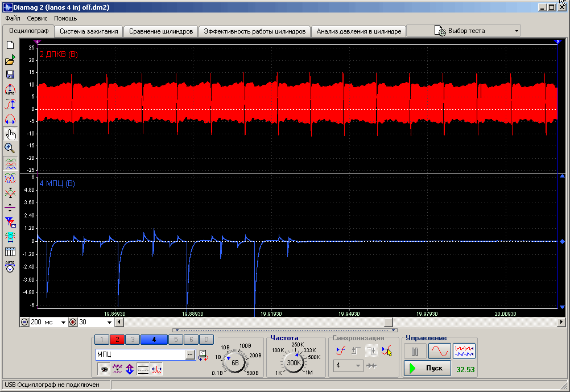This screenshot has width=570, height=392.
Task: Toggle separate stacked channels view icon
Action: tap(10, 164)
